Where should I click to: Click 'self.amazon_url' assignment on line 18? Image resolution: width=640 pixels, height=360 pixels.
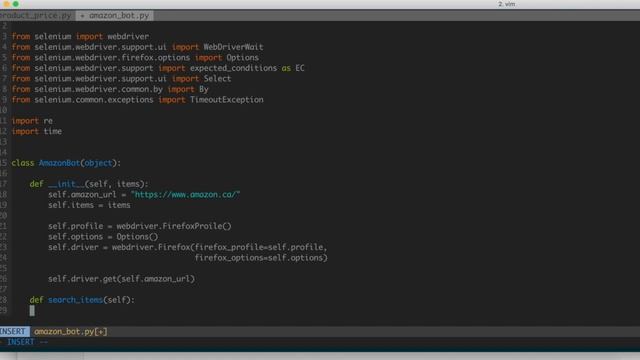(82, 195)
